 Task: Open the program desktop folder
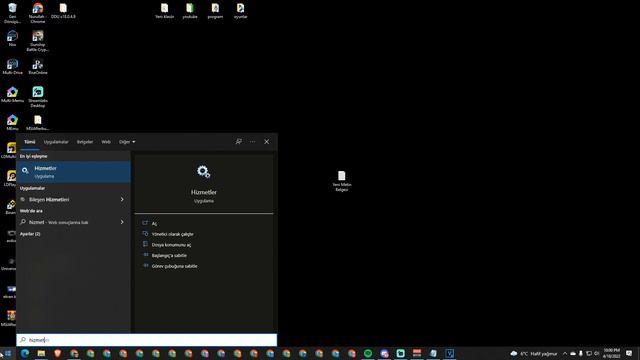point(215,11)
